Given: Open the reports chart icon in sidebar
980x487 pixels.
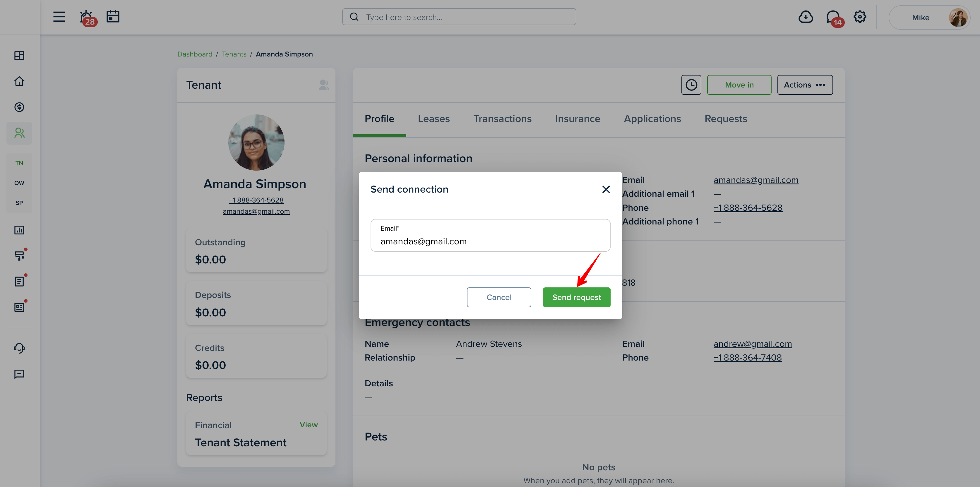Looking at the screenshot, I should pyautogui.click(x=19, y=230).
